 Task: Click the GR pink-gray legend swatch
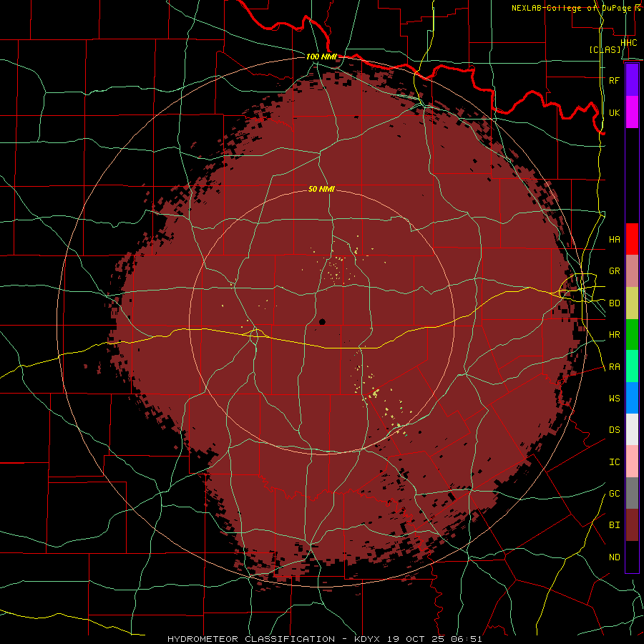pos(632,271)
